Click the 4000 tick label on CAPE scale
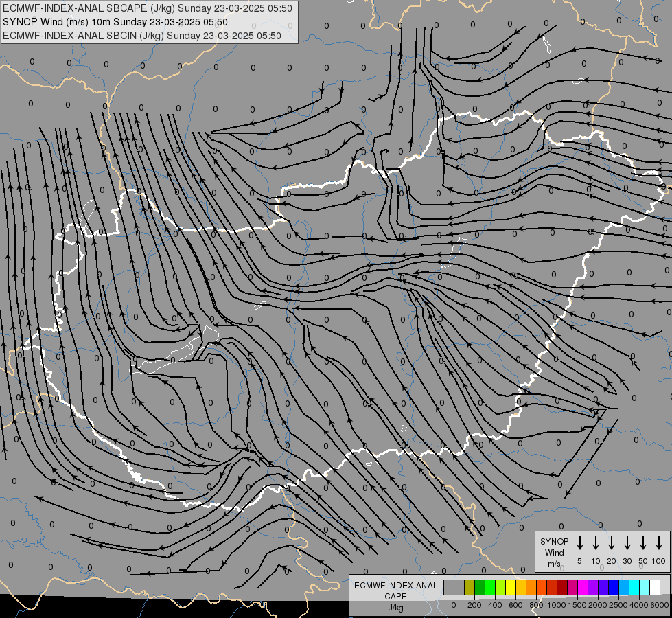Image resolution: width=672 pixels, height=618 pixels. 639,605
